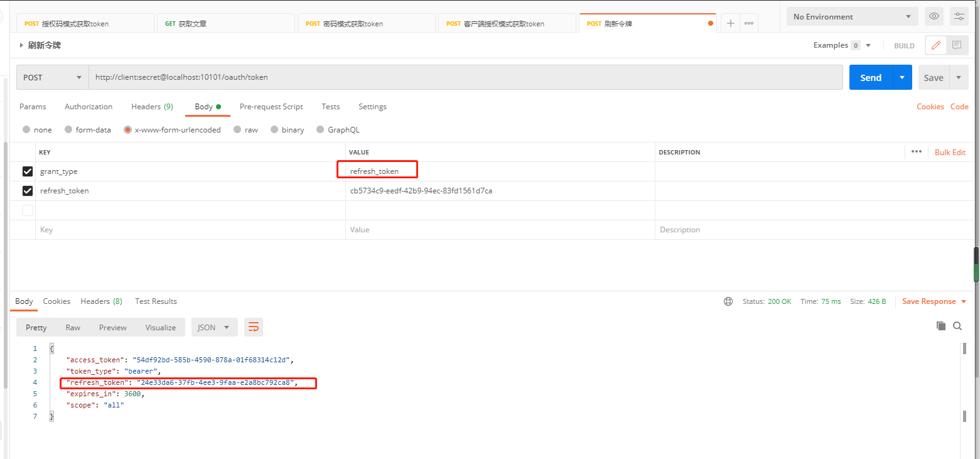Switch to the 客户端授权模式获取token tab

[x=507, y=23]
